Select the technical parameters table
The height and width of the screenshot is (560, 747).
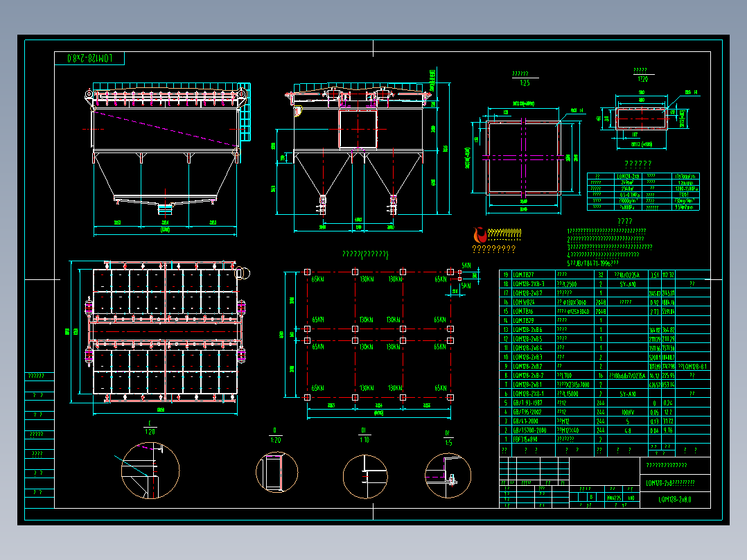(643, 191)
